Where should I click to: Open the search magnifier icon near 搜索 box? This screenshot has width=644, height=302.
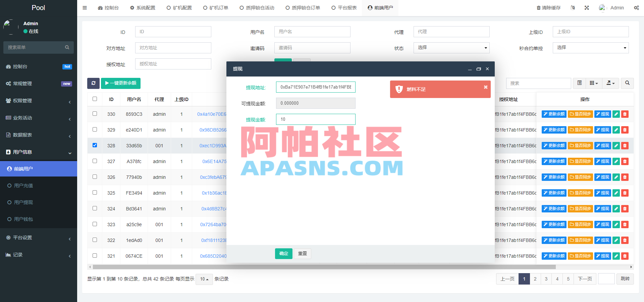point(627,83)
